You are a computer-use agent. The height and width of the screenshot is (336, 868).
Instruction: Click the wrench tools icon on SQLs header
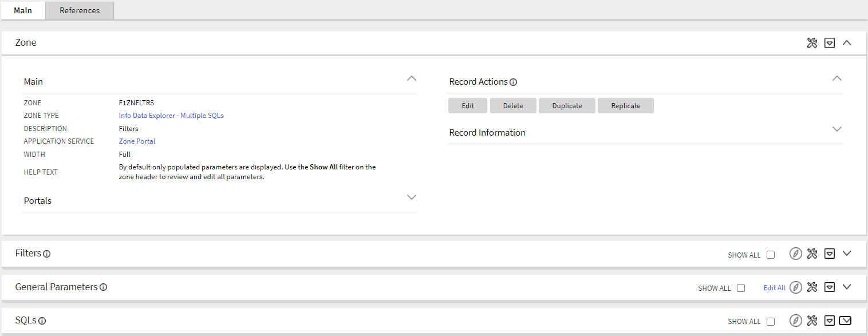[x=812, y=321]
